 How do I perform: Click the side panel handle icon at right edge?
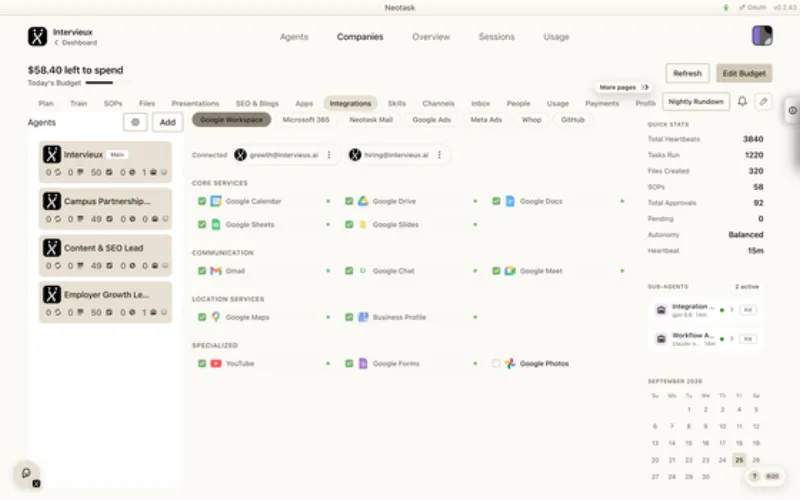click(x=792, y=110)
